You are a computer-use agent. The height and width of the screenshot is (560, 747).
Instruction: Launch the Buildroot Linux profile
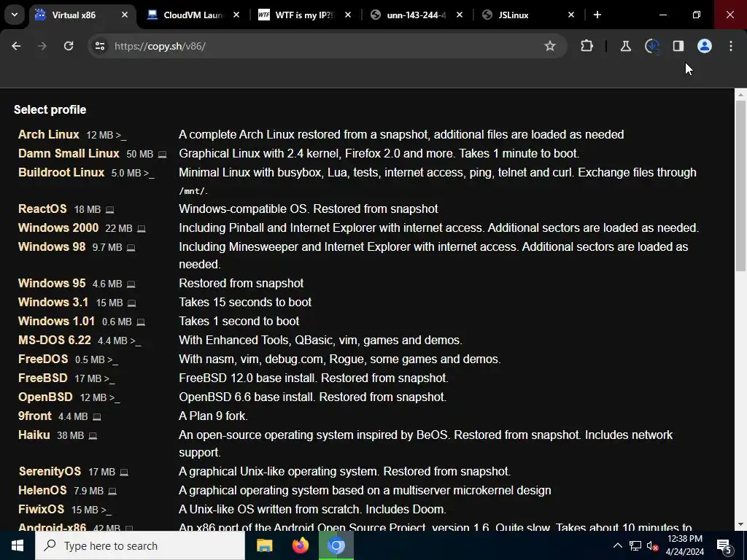coord(61,172)
